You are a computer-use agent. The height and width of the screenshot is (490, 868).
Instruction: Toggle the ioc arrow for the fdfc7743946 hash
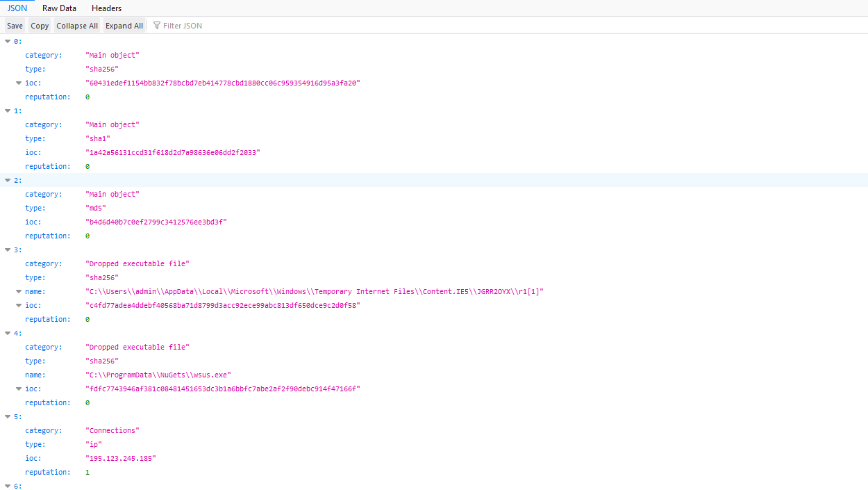pos(19,389)
